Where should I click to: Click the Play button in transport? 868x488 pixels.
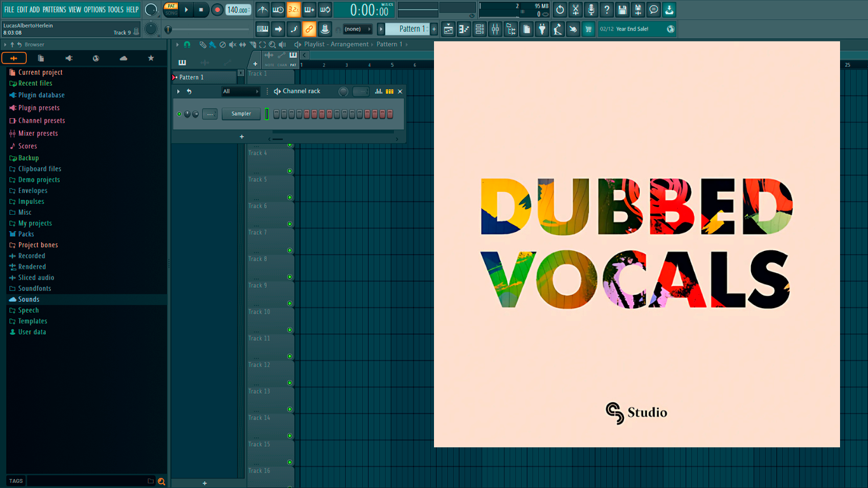pos(186,10)
